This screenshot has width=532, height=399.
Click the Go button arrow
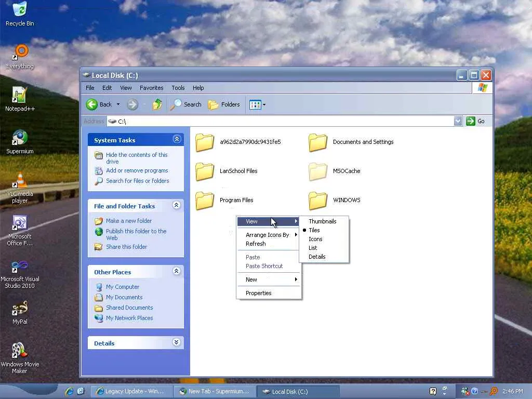pos(470,121)
